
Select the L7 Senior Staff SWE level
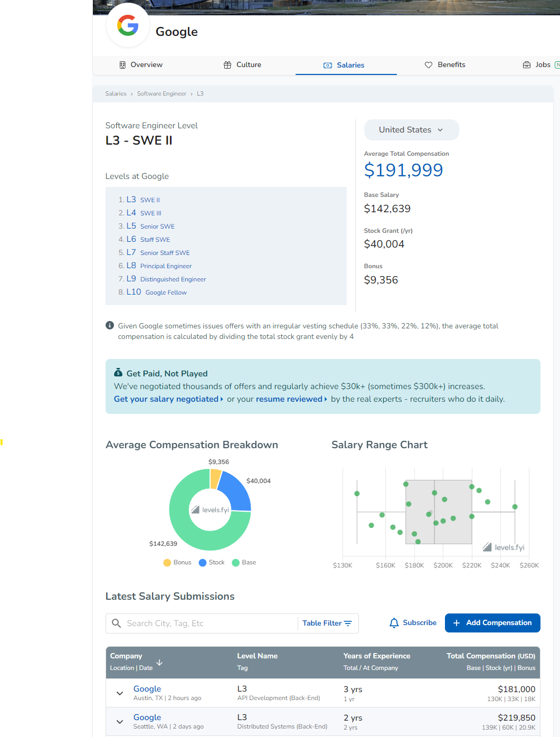158,252
